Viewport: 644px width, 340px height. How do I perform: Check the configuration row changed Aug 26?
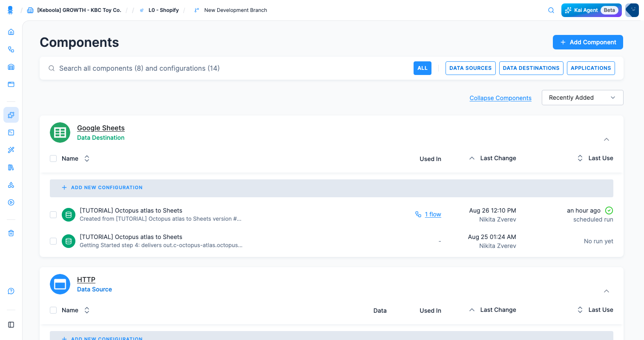click(x=53, y=215)
